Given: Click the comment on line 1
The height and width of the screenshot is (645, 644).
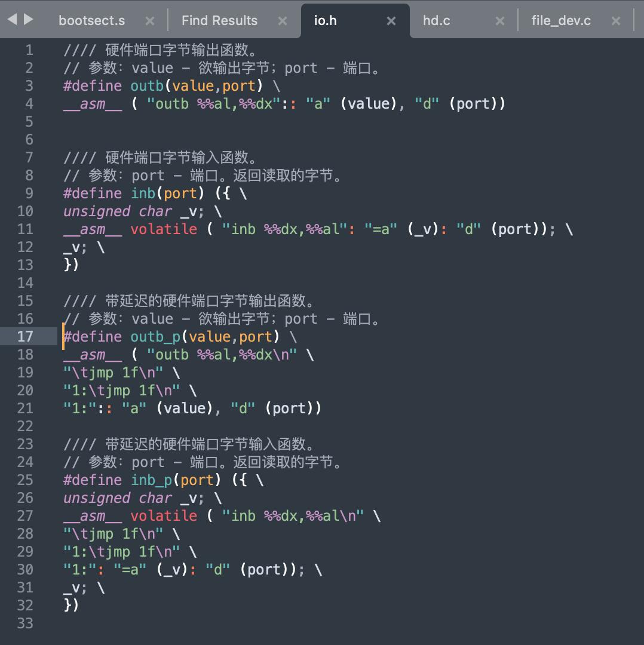Looking at the screenshot, I should click(161, 50).
